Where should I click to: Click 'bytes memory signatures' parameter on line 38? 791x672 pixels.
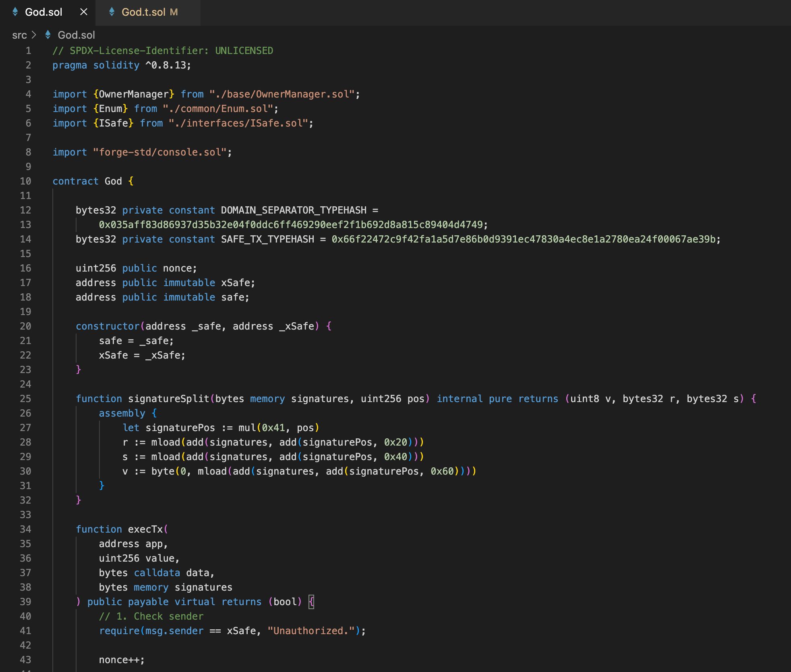pyautogui.click(x=166, y=587)
